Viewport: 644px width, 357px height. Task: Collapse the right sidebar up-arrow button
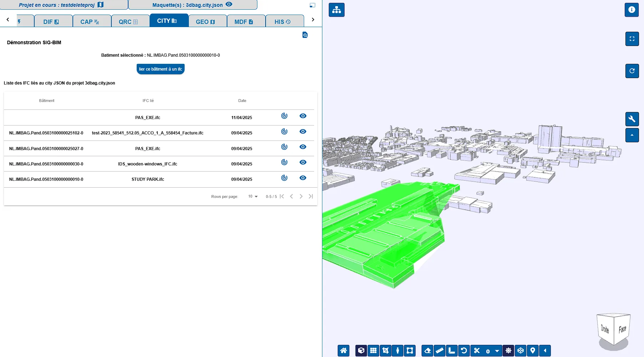632,135
